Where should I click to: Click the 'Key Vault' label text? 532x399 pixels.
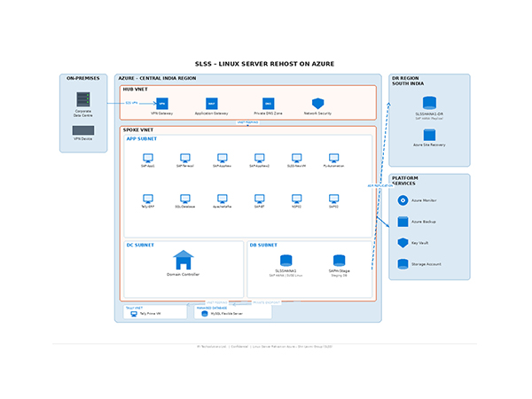[x=420, y=243]
